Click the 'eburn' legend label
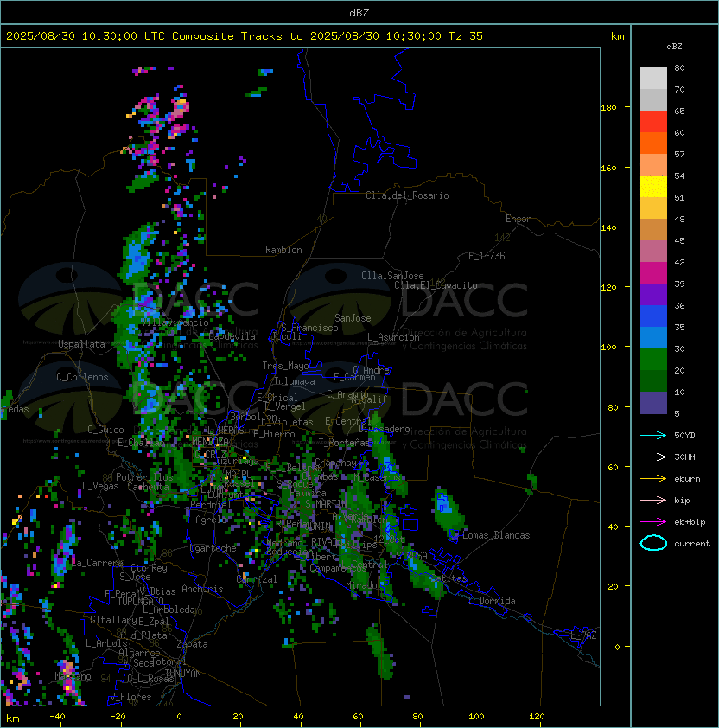The height and width of the screenshot is (728, 719). (x=687, y=479)
